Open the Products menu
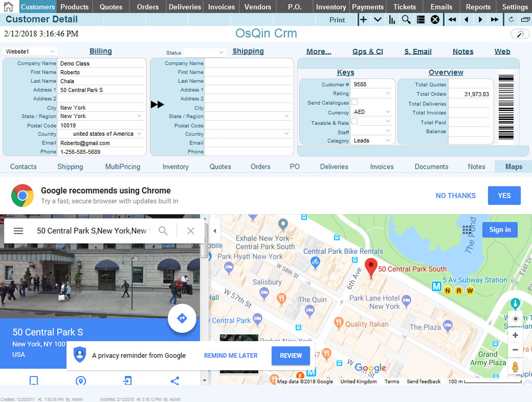The image size is (532, 402). click(x=74, y=7)
